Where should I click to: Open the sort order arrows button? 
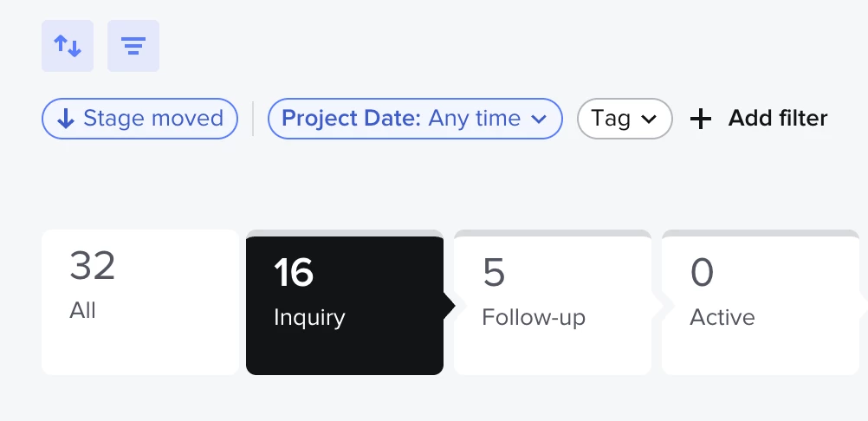tap(68, 46)
